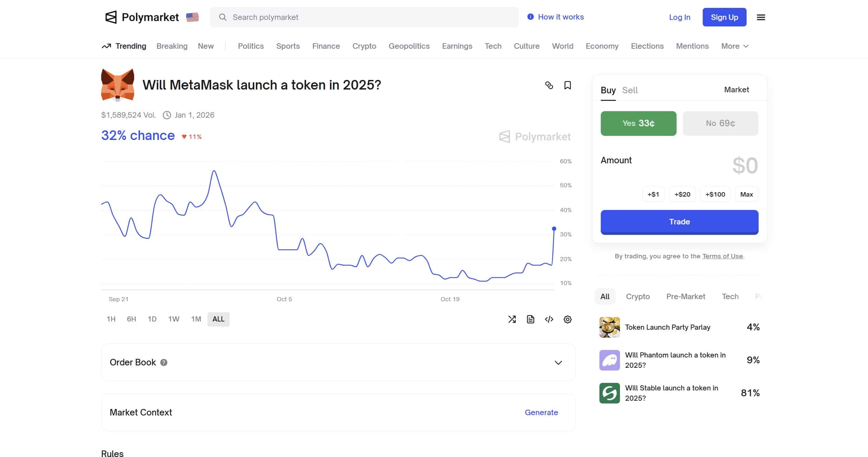Bookmark this MetaMask market
Screen dimensions: 868x457
click(567, 85)
